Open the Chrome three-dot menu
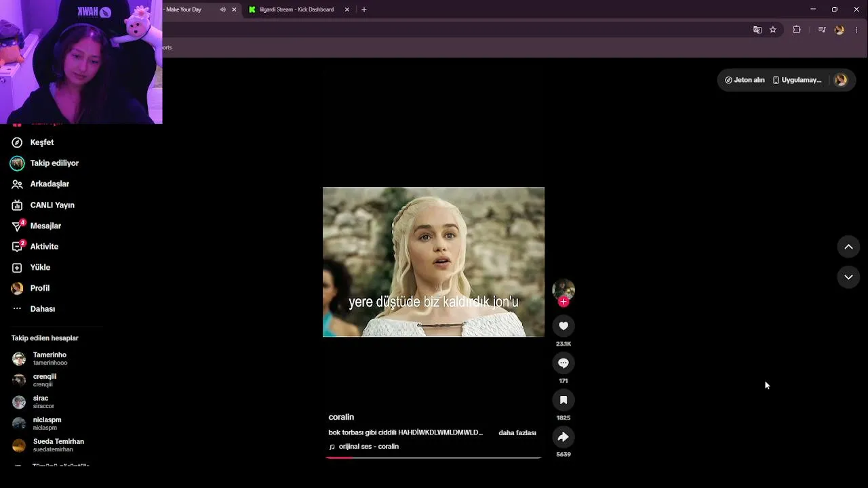Viewport: 868px width, 488px height. [x=856, y=30]
